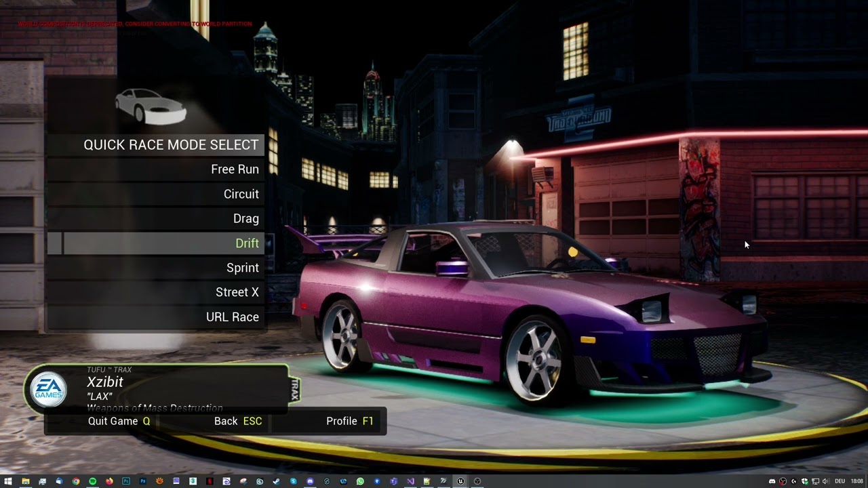
Task: Click the white car icon above menu
Action: [x=151, y=106]
